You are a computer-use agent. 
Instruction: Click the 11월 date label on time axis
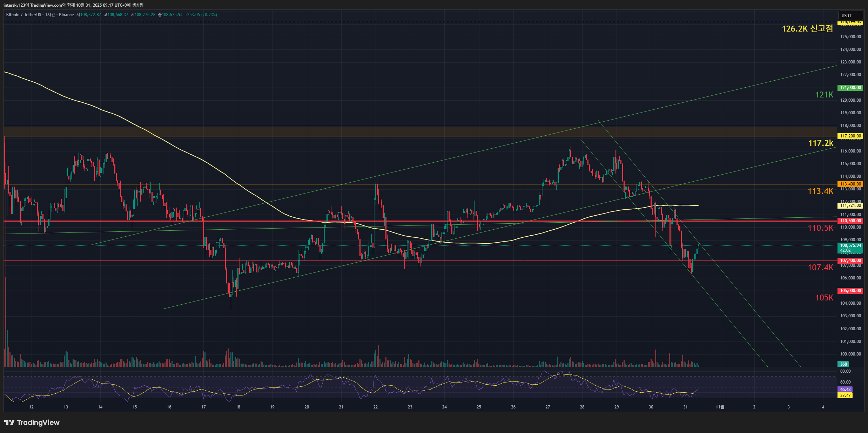[x=720, y=407]
